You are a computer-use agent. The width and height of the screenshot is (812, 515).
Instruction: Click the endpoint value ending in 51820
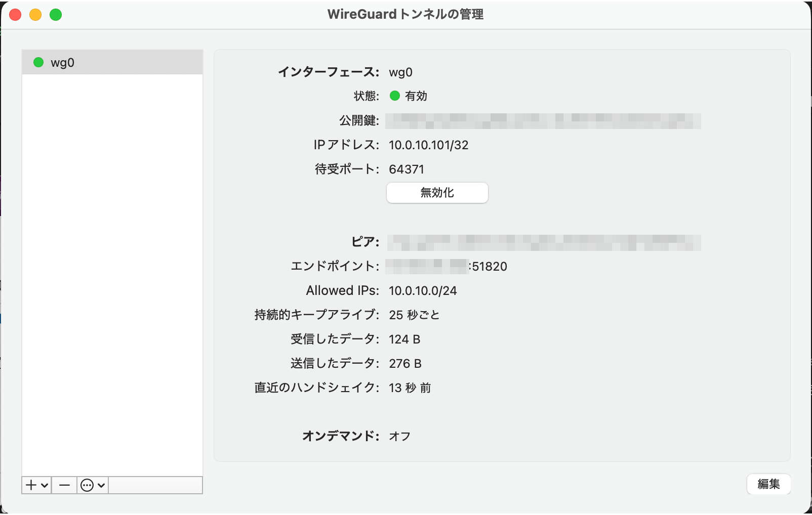pos(445,266)
